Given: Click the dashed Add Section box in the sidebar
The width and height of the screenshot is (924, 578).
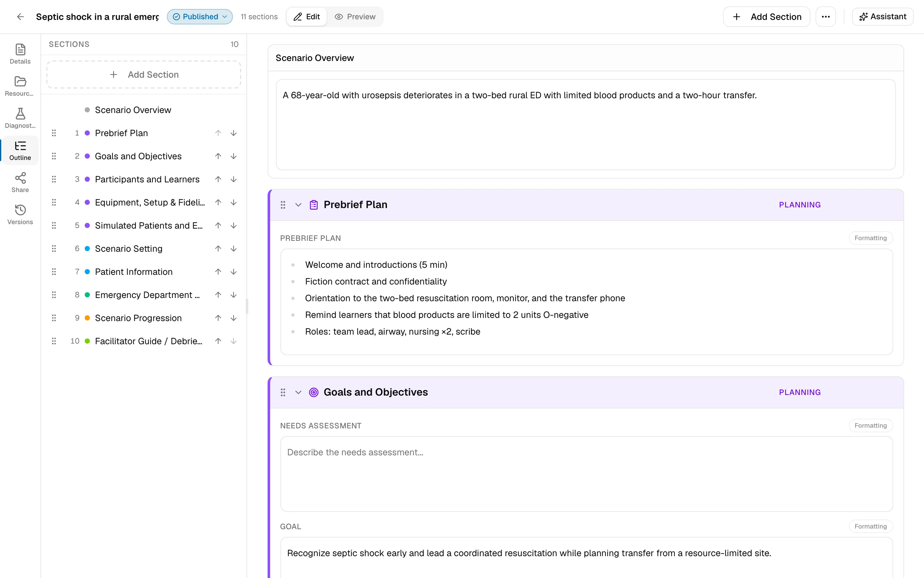Looking at the screenshot, I should click(x=143, y=74).
